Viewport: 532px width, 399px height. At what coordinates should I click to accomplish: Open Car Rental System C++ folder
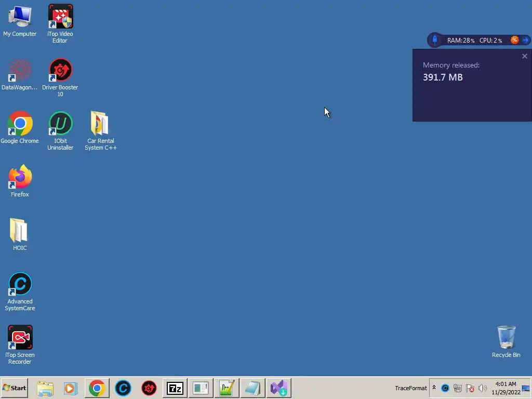click(100, 130)
